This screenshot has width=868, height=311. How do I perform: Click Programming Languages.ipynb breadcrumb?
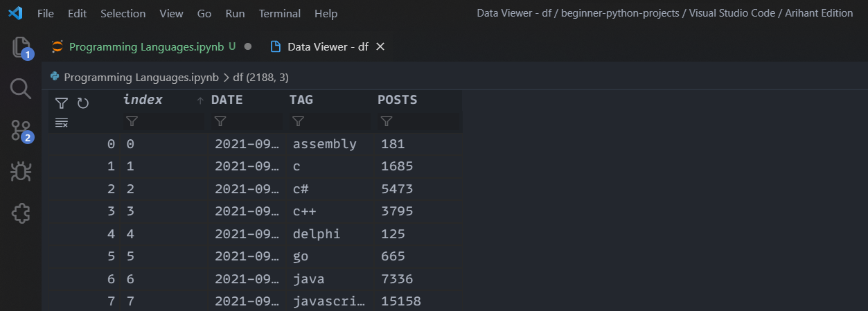click(141, 77)
